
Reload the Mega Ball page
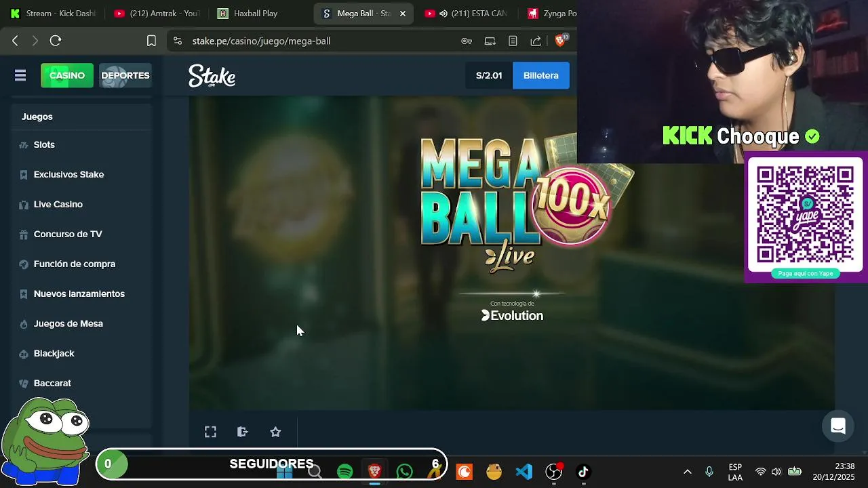[56, 41]
